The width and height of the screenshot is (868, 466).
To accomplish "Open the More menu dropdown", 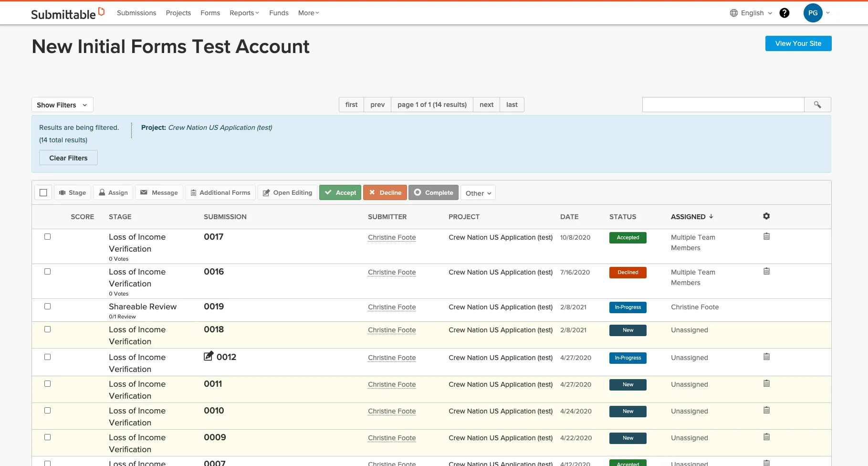I will click(x=308, y=13).
